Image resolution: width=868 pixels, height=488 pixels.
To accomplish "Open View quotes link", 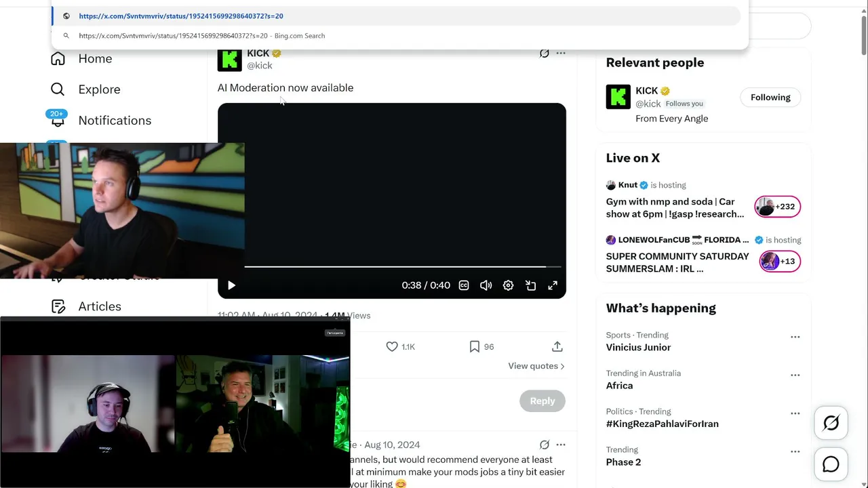I will pos(536,366).
